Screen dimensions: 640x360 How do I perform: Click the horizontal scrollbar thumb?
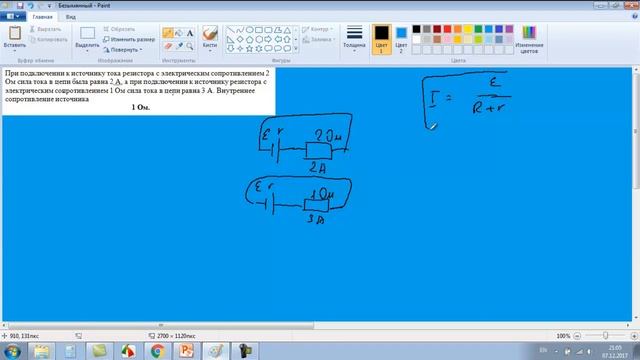[161, 325]
